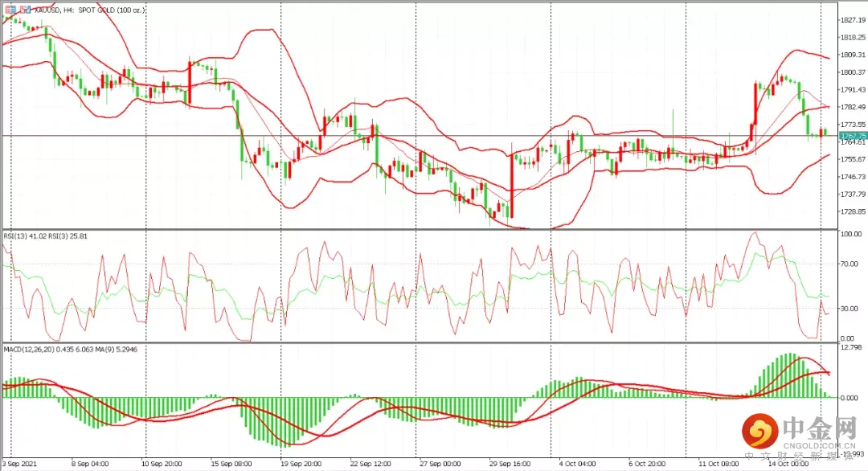Image resolution: width=868 pixels, height=471 pixels.
Task: Click MACD scale zero level 0.000
Action: point(850,398)
